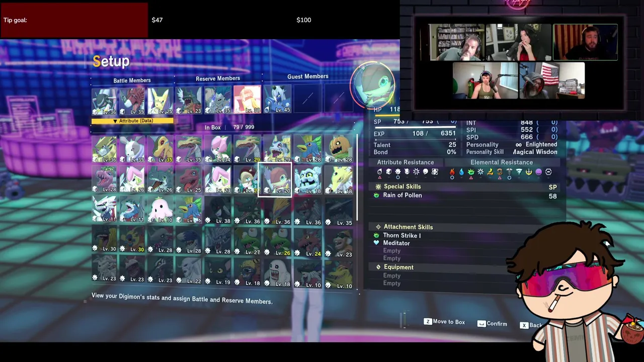This screenshot has height=362, width=644.
Task: Choose the pumpkin-head Lv. 28 Digimon
Action: tap(339, 149)
